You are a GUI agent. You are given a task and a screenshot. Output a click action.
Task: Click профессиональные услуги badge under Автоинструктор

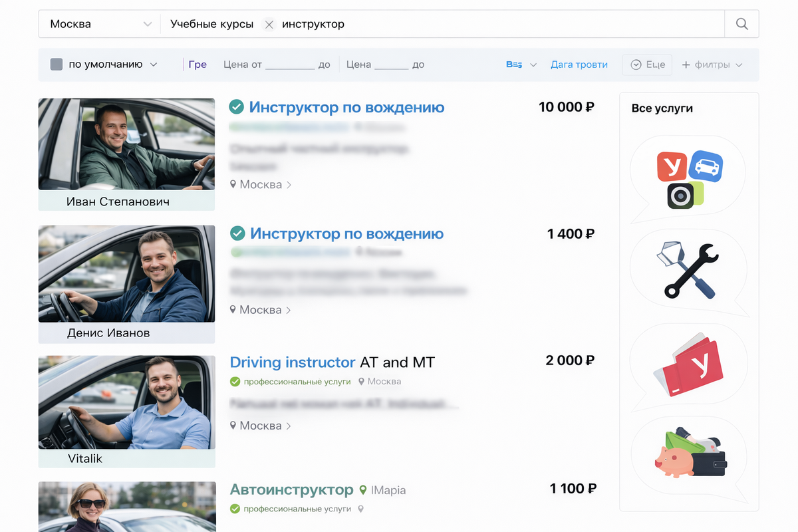point(290,509)
